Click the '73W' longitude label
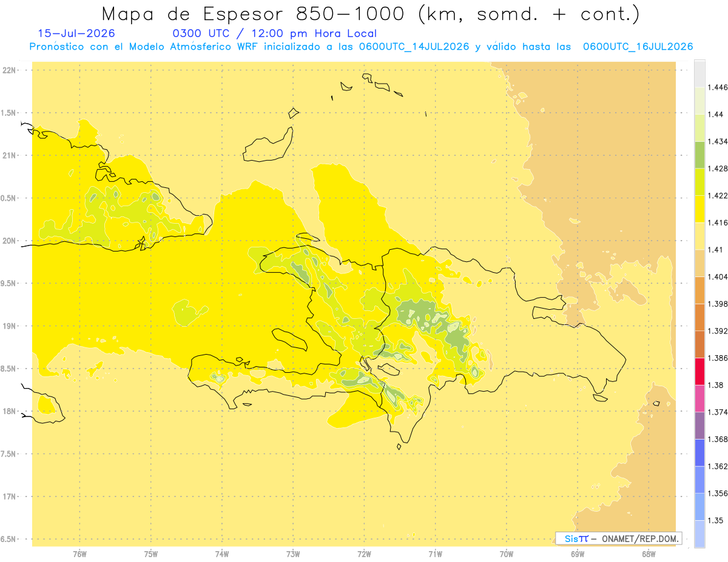Screen dimensions: 728x562 pos(293,554)
